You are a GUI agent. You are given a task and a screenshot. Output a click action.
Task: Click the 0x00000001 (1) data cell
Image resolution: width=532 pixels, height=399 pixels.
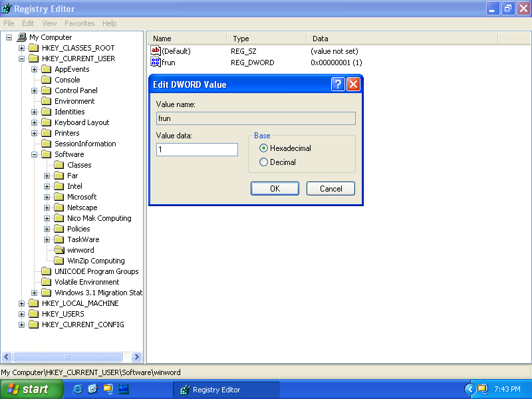click(336, 63)
